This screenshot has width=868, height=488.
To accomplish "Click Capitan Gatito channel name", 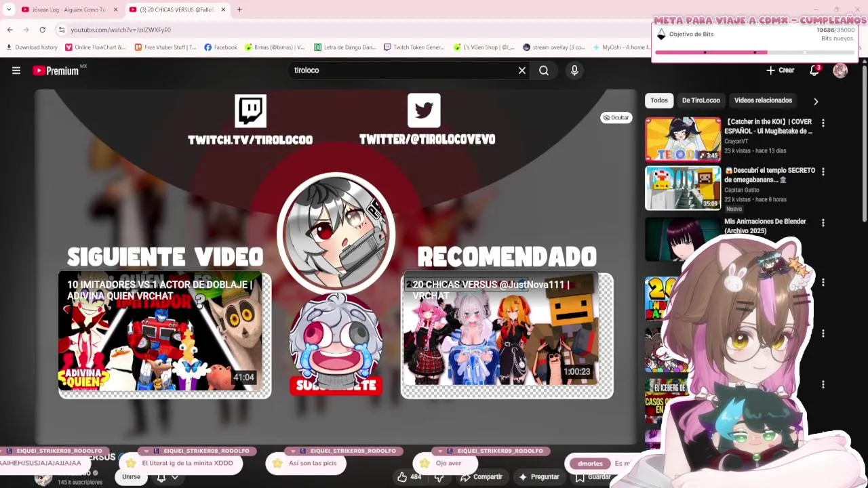I will 742,190.
